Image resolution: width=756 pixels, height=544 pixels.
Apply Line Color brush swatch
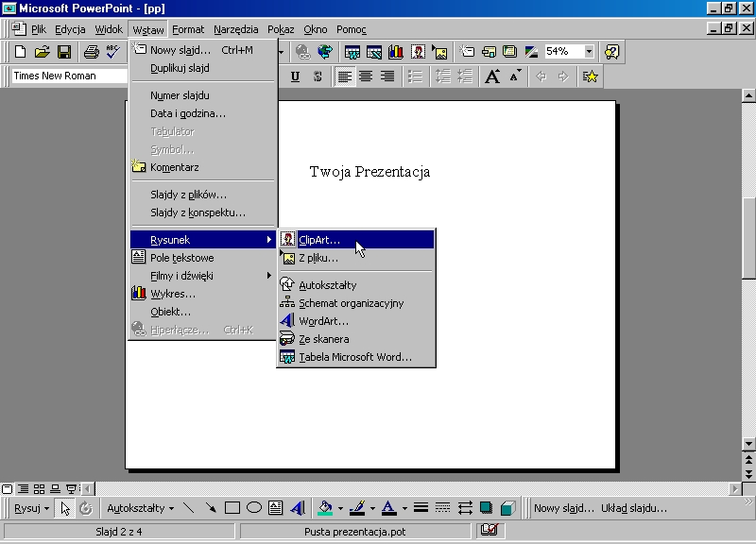coord(357,508)
